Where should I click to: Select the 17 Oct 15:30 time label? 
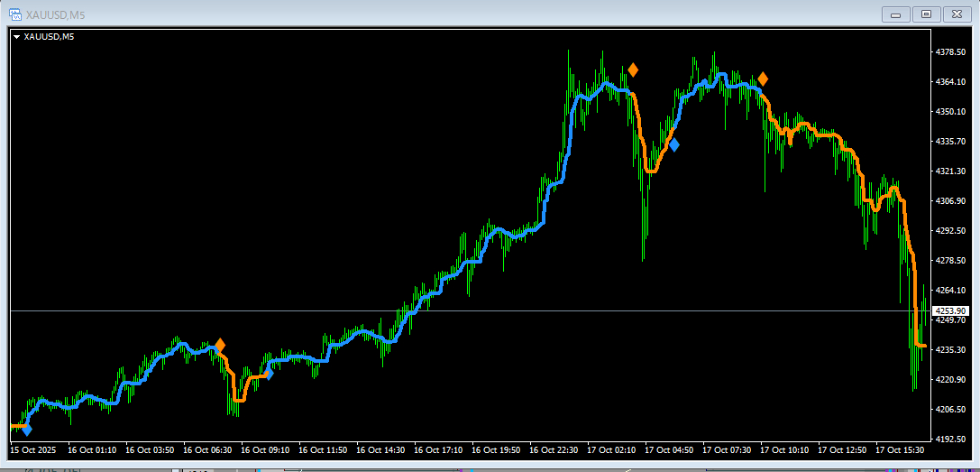901,449
